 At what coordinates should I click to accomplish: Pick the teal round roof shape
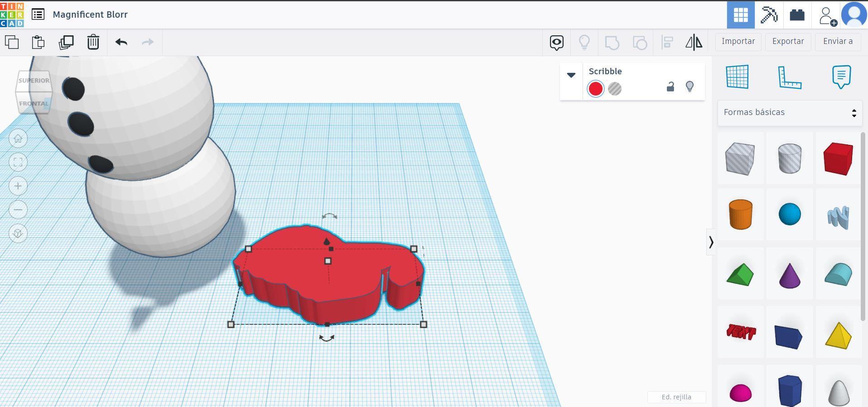(838, 274)
